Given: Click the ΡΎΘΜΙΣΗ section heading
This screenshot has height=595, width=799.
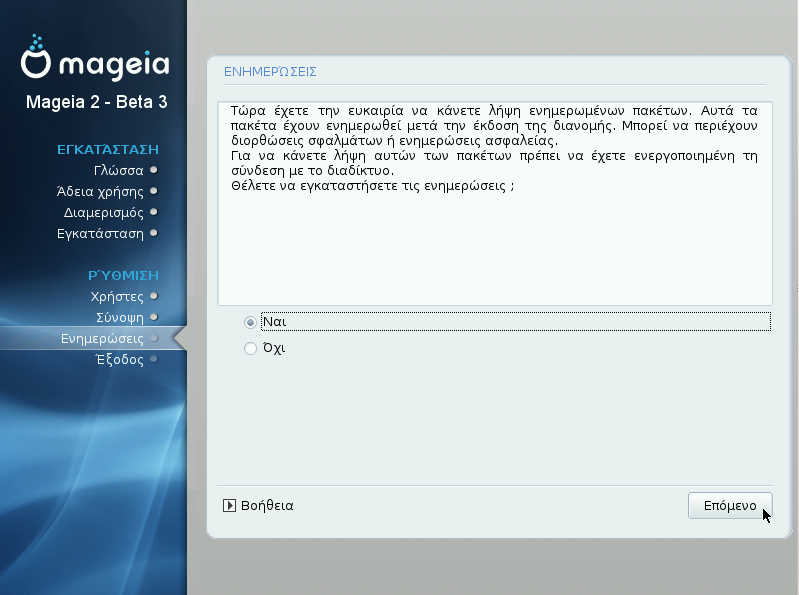Looking at the screenshot, I should pos(123,275).
